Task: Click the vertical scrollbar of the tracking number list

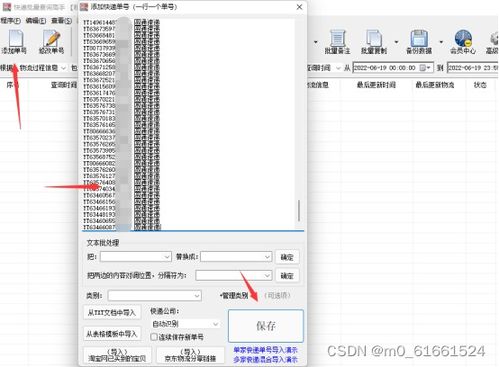Action: (x=299, y=210)
